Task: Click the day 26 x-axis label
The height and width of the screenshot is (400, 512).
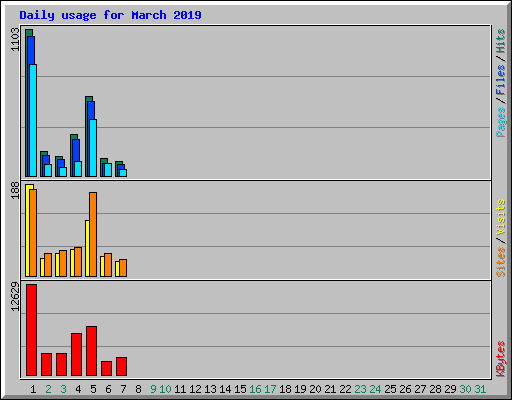Action: pos(405,389)
